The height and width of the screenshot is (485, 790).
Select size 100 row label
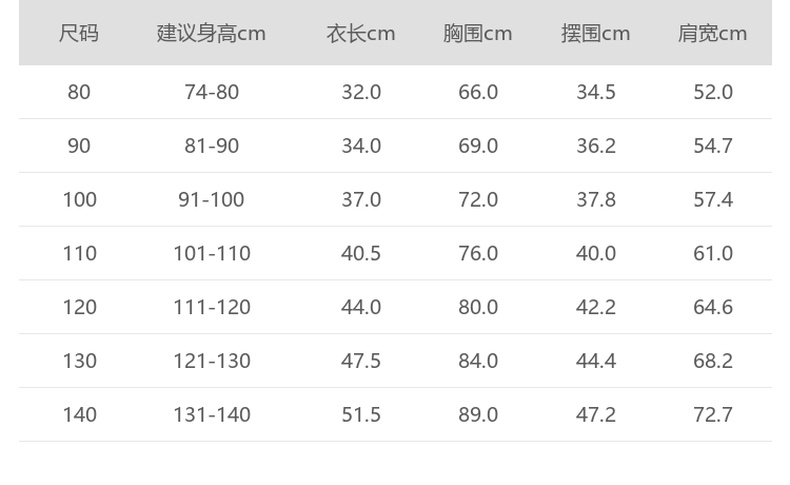pyautogui.click(x=79, y=200)
